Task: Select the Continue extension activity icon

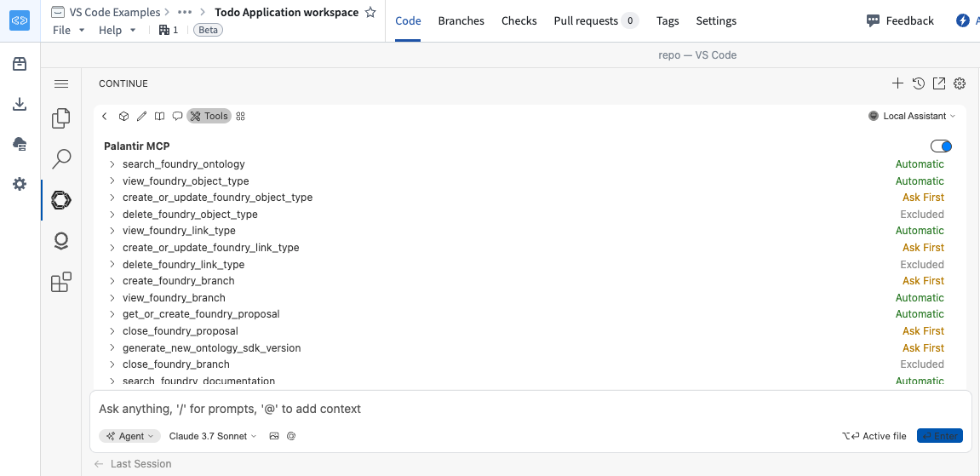Action: coord(61,200)
